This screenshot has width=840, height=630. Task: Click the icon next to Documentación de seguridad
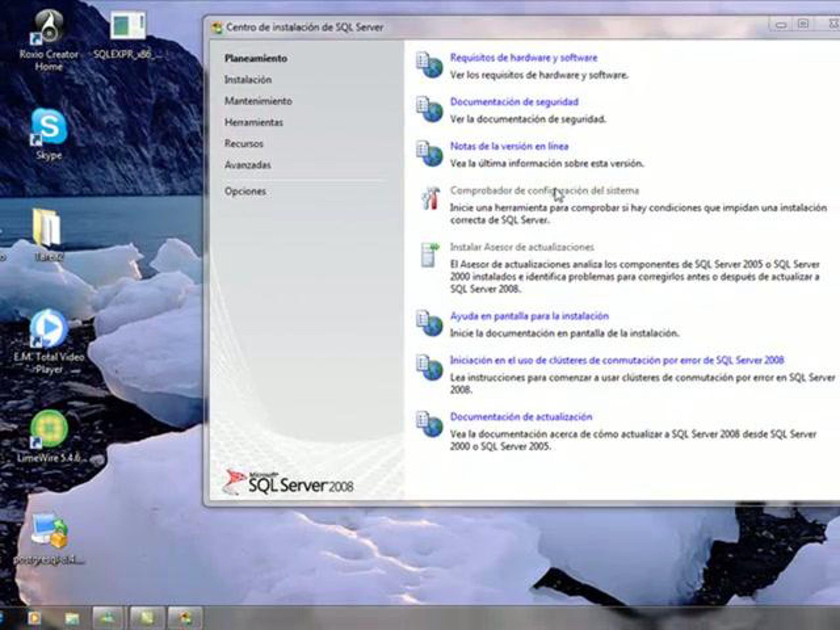(429, 109)
